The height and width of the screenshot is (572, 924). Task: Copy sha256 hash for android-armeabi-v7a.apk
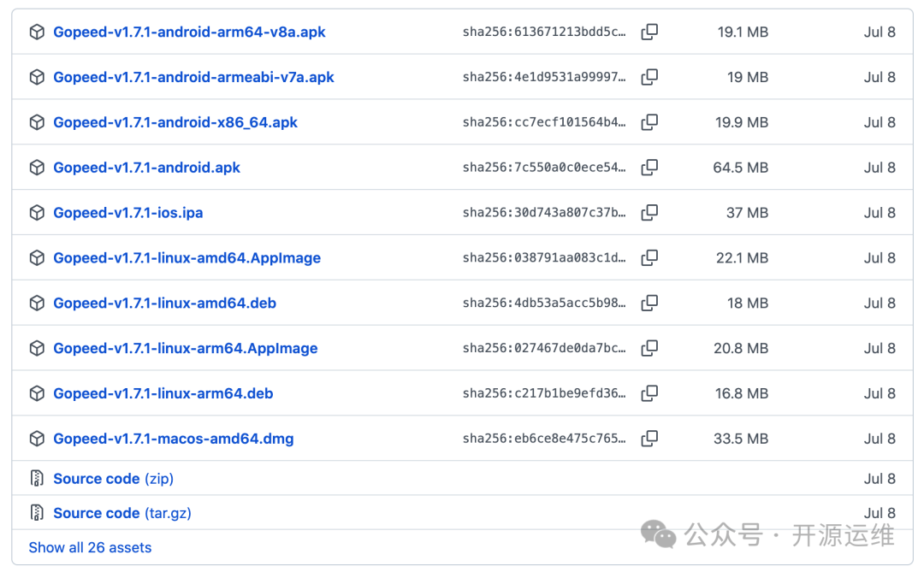[x=649, y=77]
